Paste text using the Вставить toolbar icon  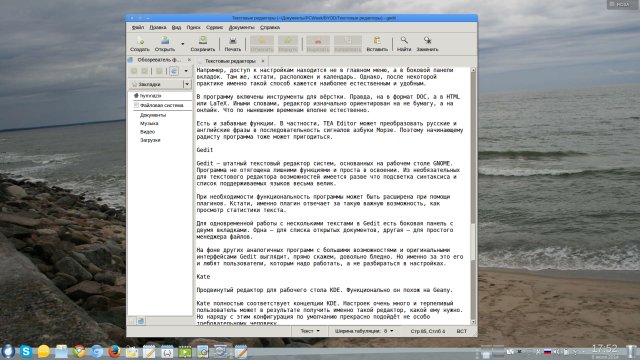377,44
